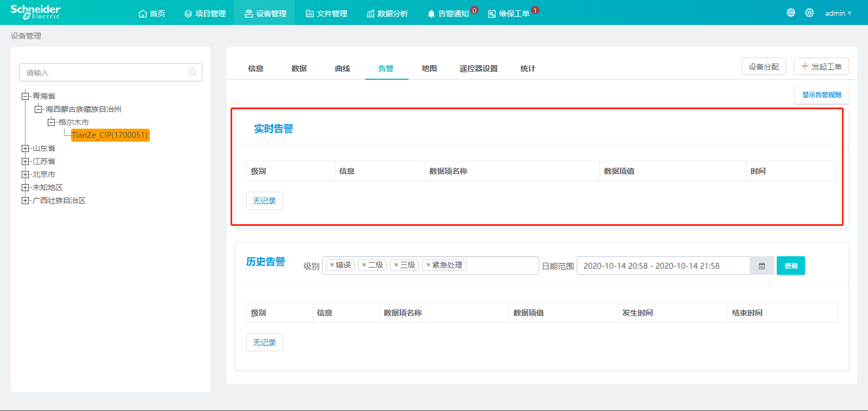Select 格尔木市 in the tree
Screen dimensions: 868x411
pyautogui.click(x=74, y=122)
